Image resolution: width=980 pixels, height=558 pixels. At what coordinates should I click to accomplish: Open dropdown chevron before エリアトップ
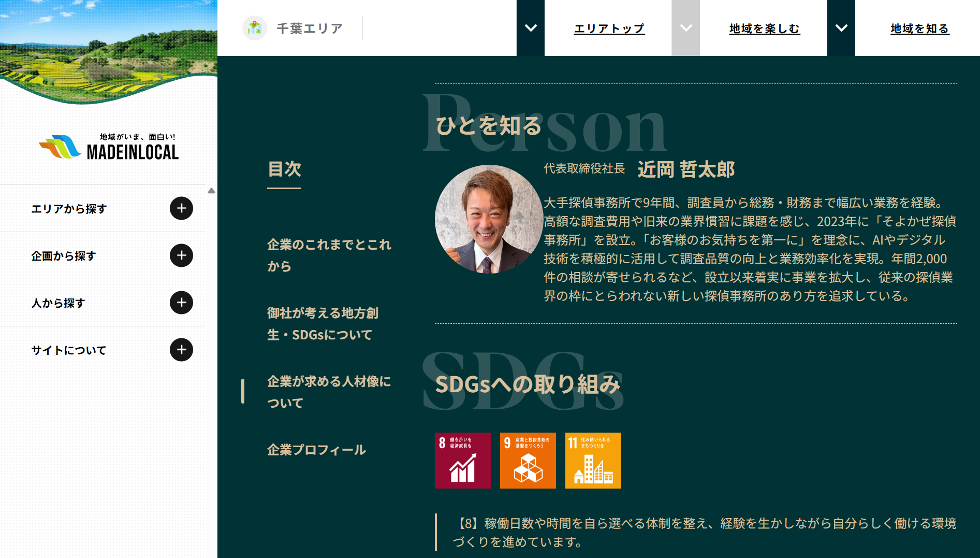tap(531, 28)
